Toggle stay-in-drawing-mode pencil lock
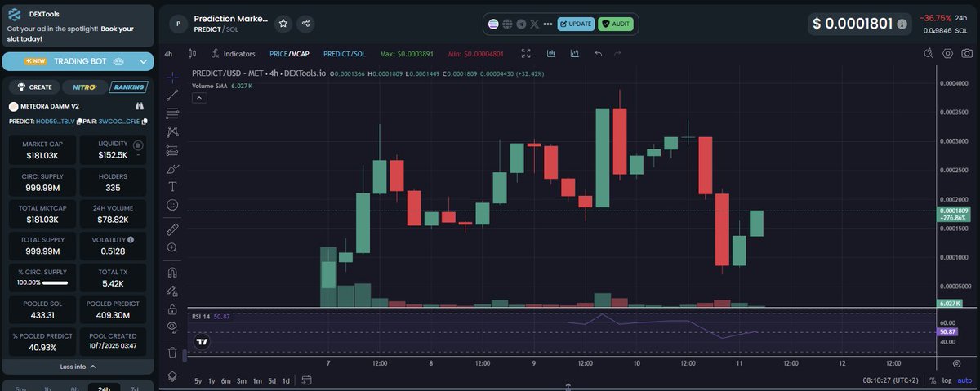 click(x=172, y=291)
